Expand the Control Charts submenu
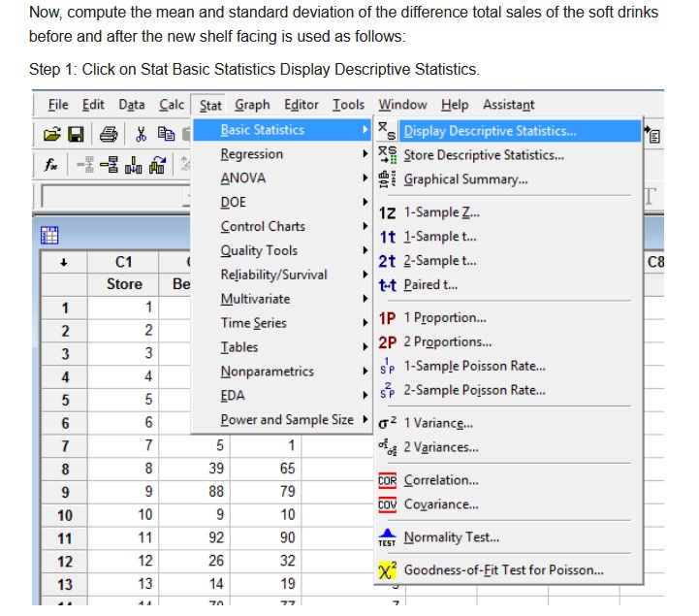The height and width of the screenshot is (616, 699). click(263, 226)
